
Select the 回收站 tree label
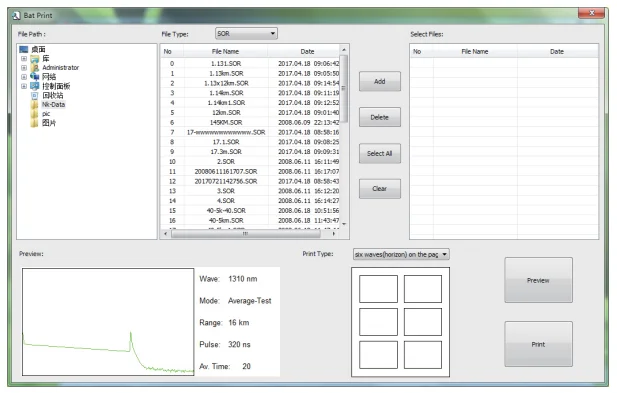[53, 95]
